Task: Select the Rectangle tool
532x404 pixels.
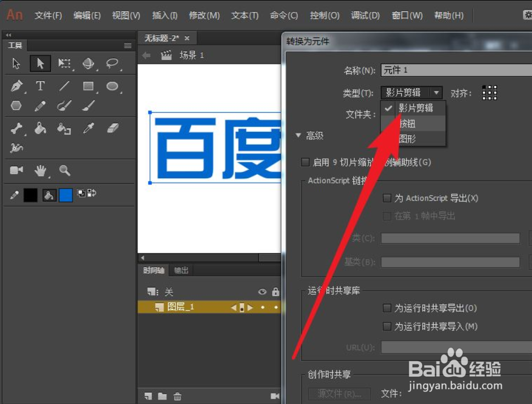Action: click(88, 86)
